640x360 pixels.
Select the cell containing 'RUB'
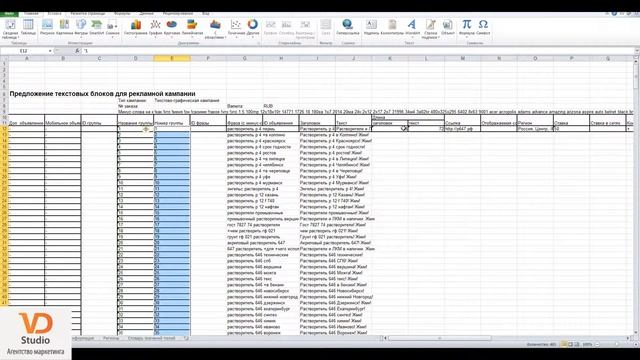click(x=268, y=106)
